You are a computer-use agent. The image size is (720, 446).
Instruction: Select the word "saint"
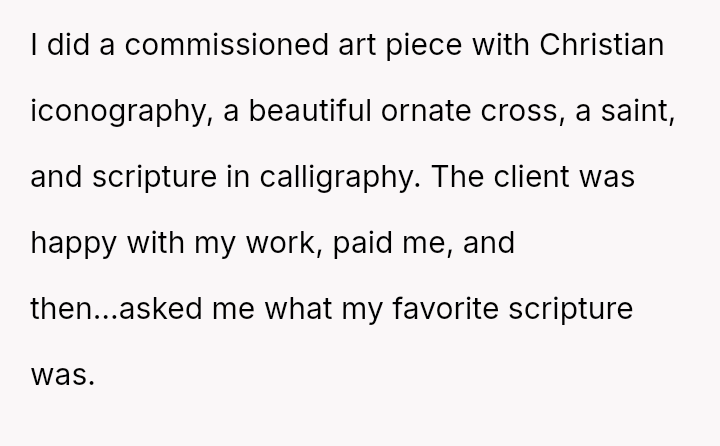[635, 111]
